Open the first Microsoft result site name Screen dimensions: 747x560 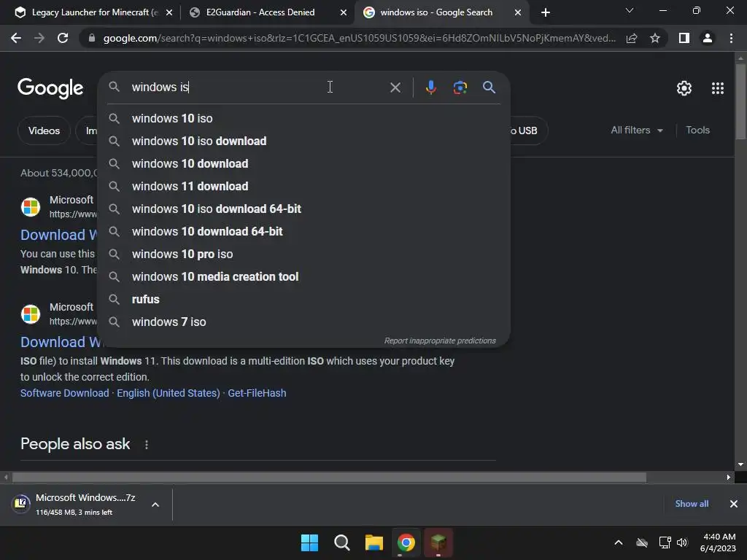(x=71, y=200)
